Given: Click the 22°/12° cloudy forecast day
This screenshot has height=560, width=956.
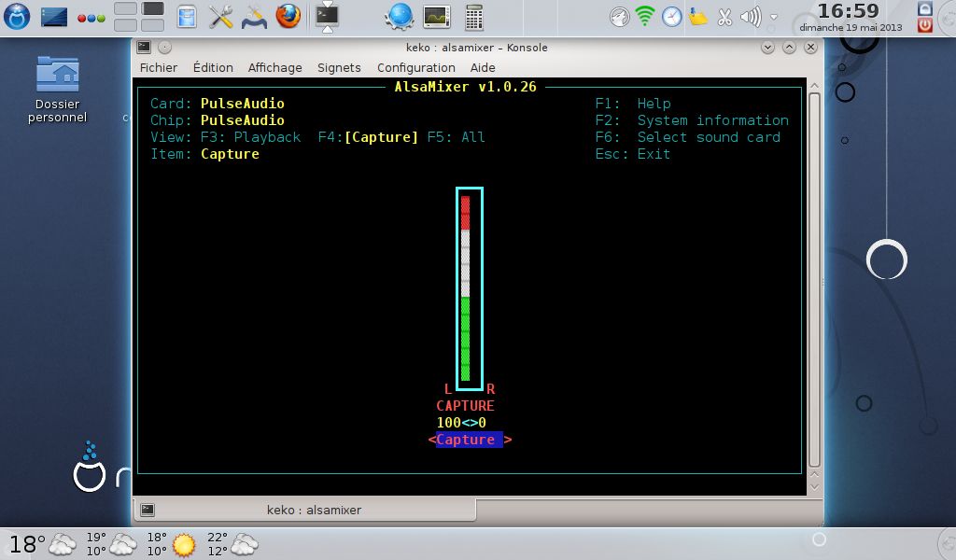Looking at the screenshot, I should pos(232,544).
